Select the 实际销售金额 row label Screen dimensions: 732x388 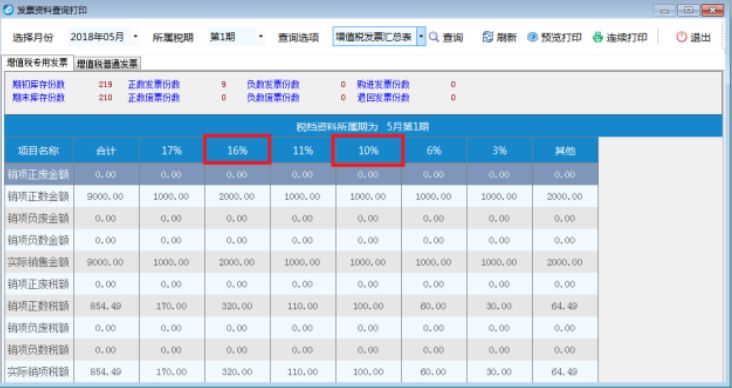[x=39, y=262]
